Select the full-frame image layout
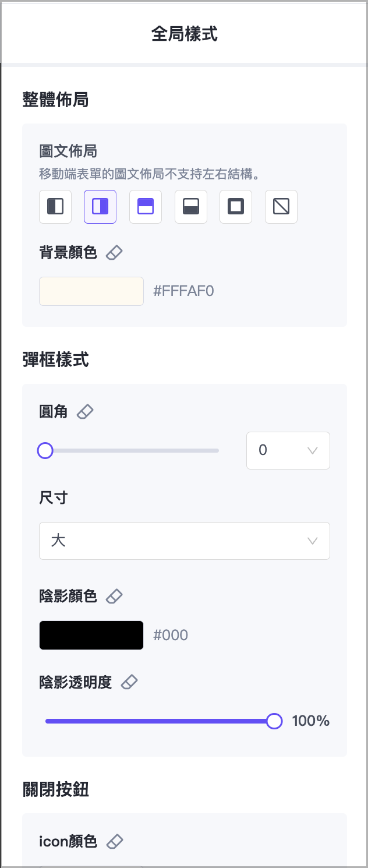Image resolution: width=368 pixels, height=868 pixels. click(235, 207)
